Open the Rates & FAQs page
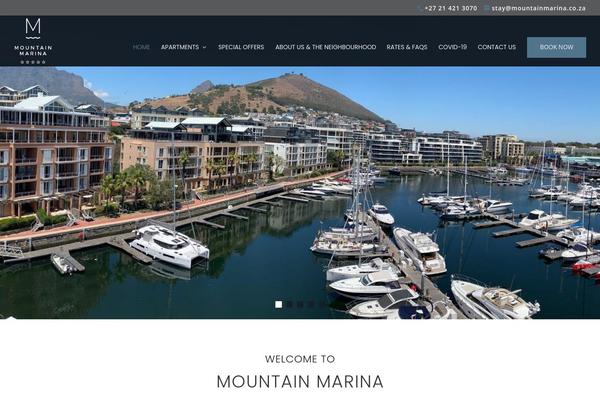The height and width of the screenshot is (400, 600). tap(407, 47)
